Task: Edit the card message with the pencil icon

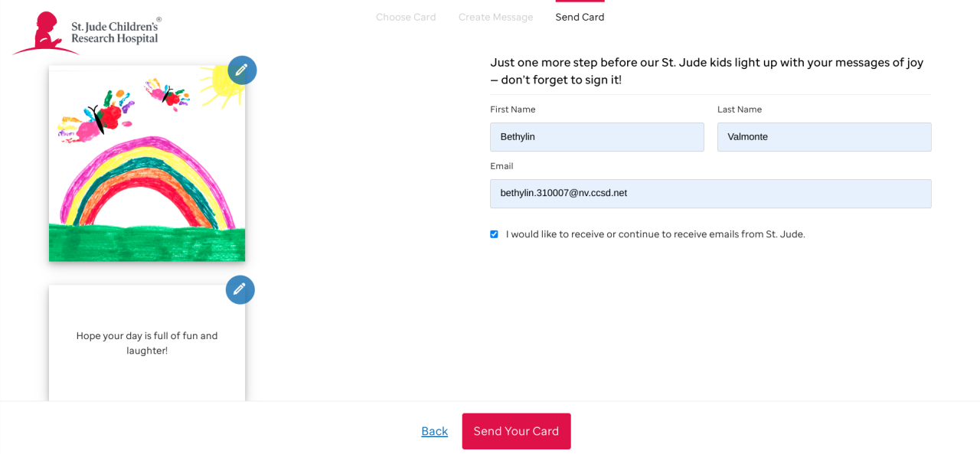Action: 240,289
